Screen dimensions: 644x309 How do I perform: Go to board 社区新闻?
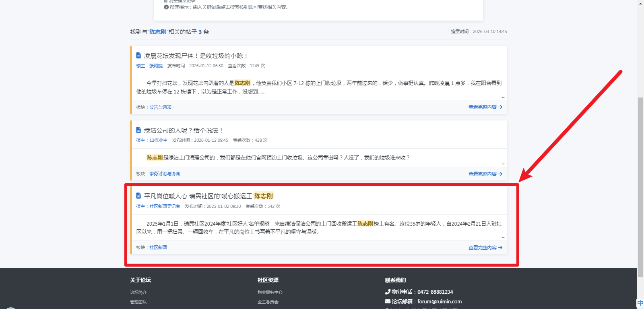coord(158,247)
